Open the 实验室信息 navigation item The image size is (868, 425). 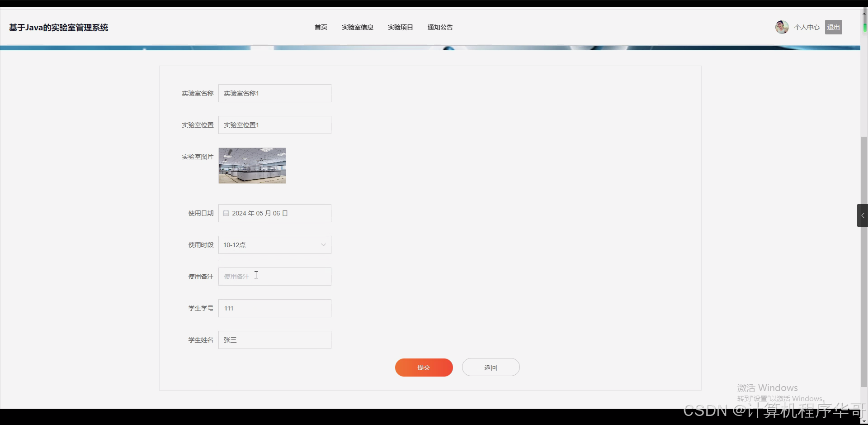(358, 27)
